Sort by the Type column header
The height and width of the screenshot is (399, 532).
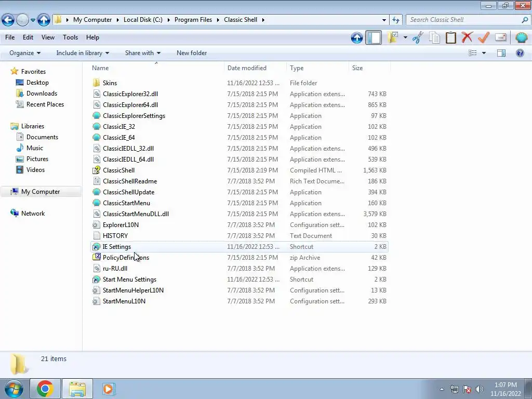[317, 68]
